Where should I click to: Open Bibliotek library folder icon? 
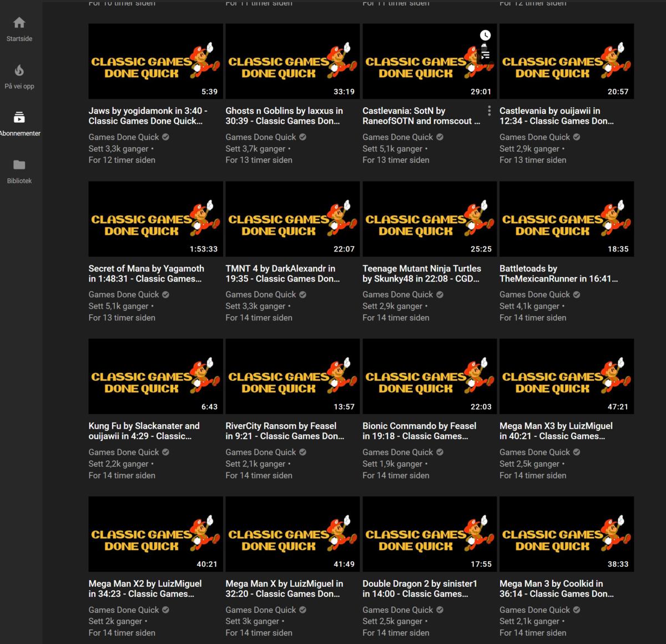[x=19, y=165]
